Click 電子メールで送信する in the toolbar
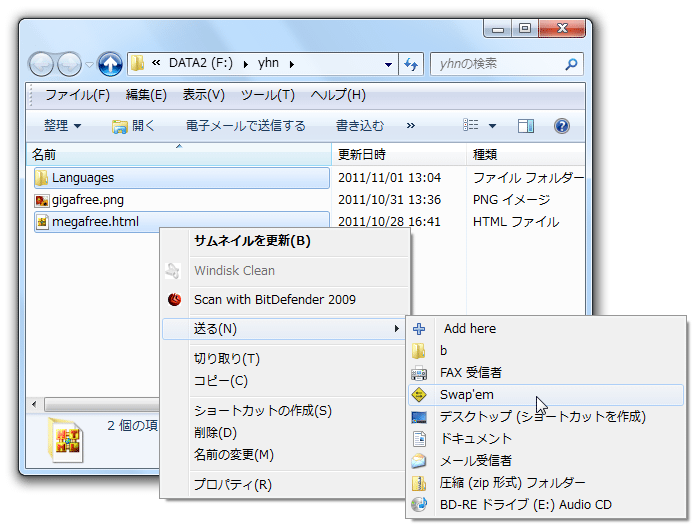Viewport: 695px width, 528px height. pos(246,126)
